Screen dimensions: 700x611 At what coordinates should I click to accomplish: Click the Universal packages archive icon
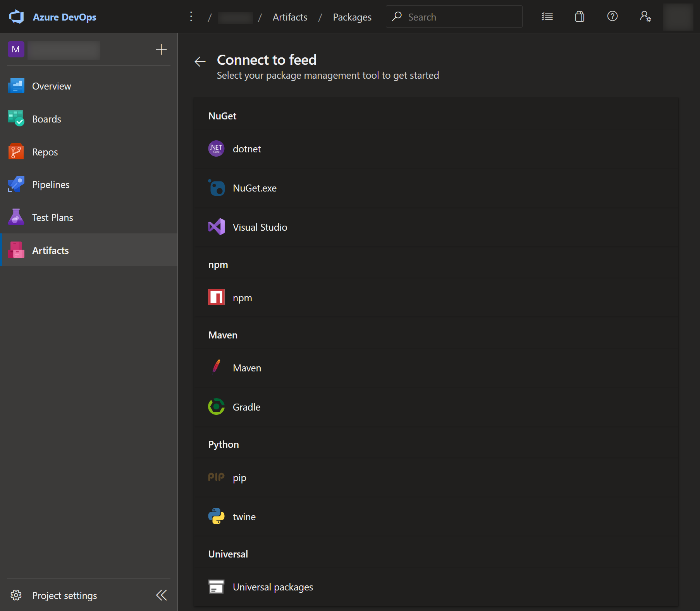(216, 587)
